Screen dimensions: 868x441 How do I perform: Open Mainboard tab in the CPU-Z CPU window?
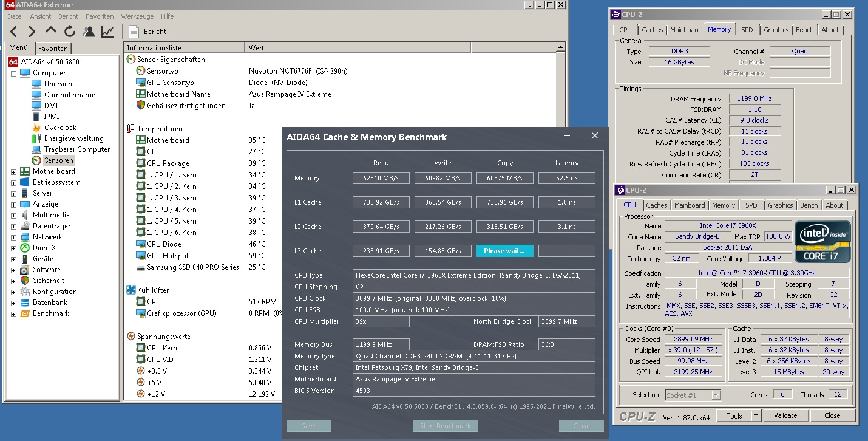point(690,205)
